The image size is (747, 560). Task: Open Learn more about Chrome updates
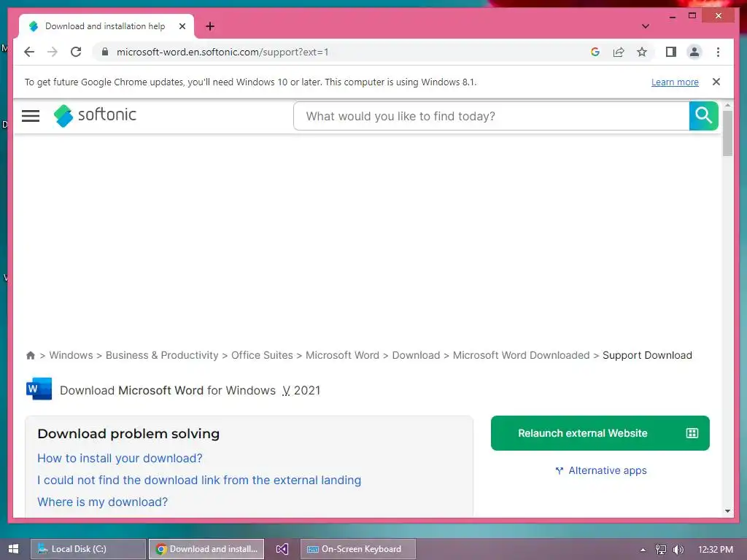point(675,82)
